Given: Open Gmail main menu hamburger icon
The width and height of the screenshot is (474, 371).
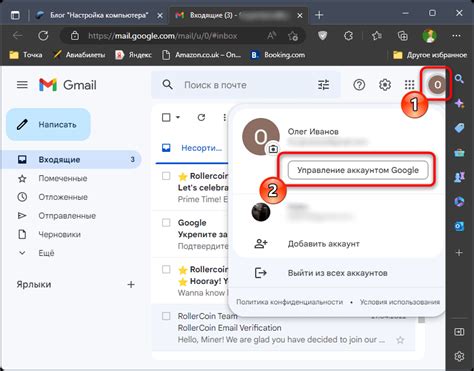Looking at the screenshot, I should (x=22, y=85).
